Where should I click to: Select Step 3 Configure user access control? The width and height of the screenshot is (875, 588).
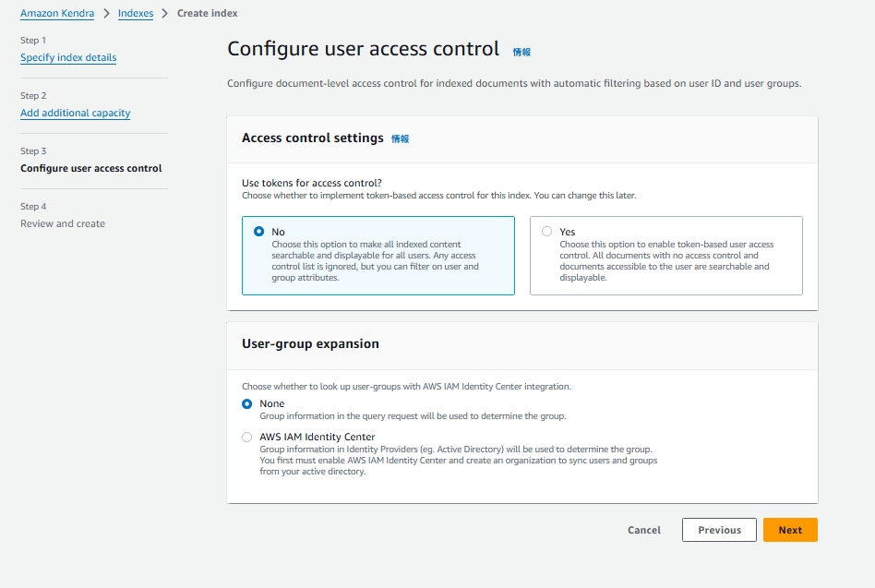(x=91, y=168)
